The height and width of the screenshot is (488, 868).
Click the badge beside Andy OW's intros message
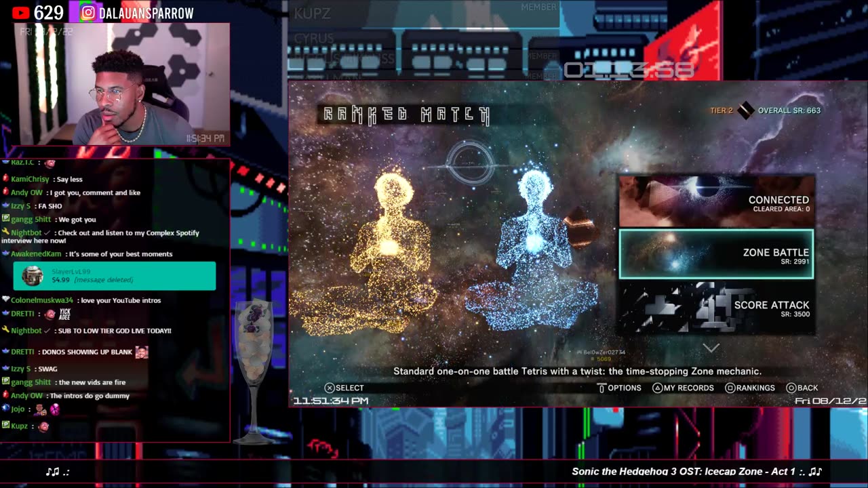5,395
